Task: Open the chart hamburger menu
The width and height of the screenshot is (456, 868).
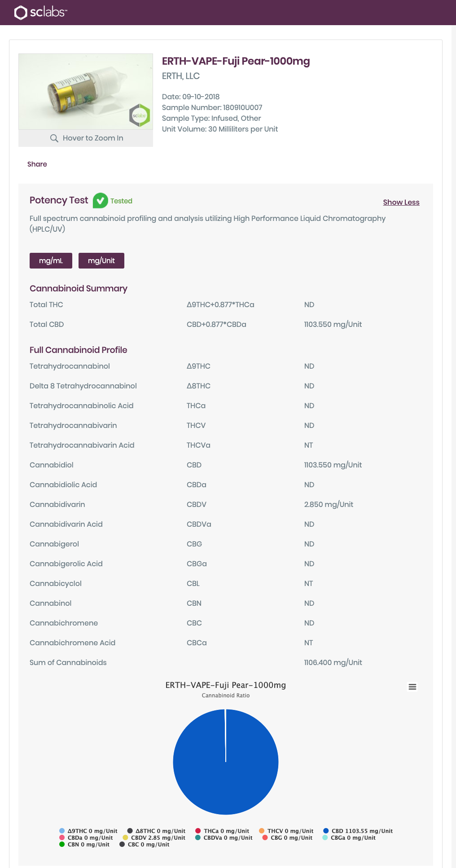Action: (412, 687)
